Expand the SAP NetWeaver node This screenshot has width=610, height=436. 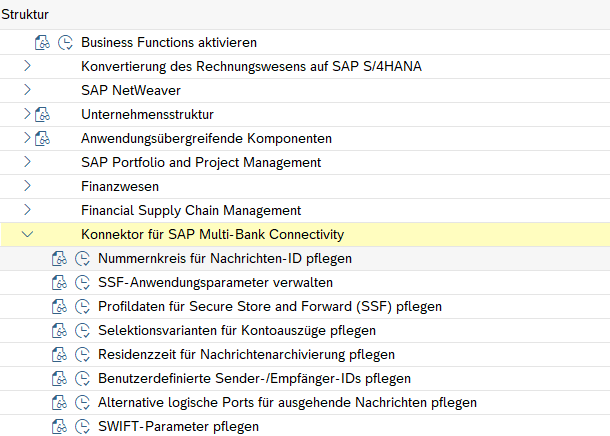tap(27, 91)
